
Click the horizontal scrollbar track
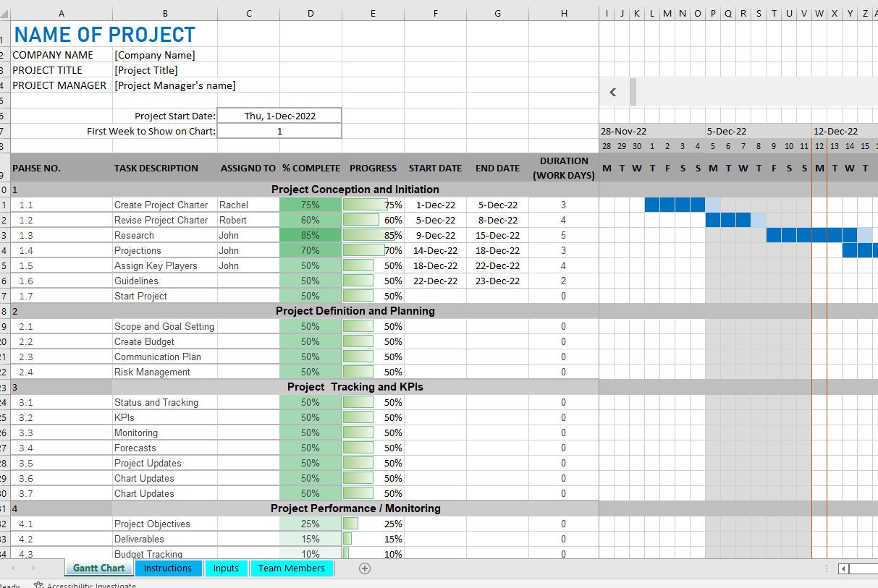865,568
